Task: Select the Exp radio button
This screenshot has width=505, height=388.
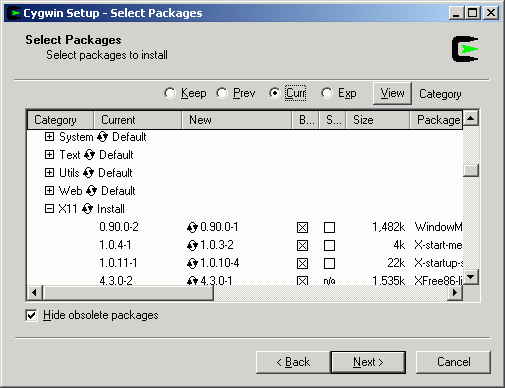Action: coord(327,93)
